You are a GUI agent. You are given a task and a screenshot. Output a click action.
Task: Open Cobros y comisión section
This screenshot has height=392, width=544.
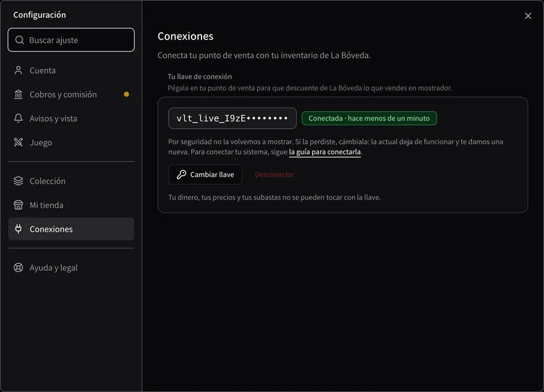(71, 95)
